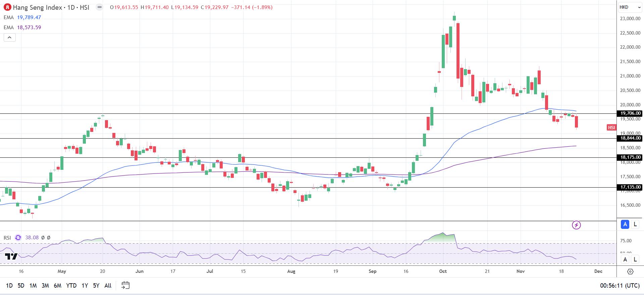Click the Hang Seng Index red logo icon
This screenshot has height=295, width=644.
tap(7, 7)
